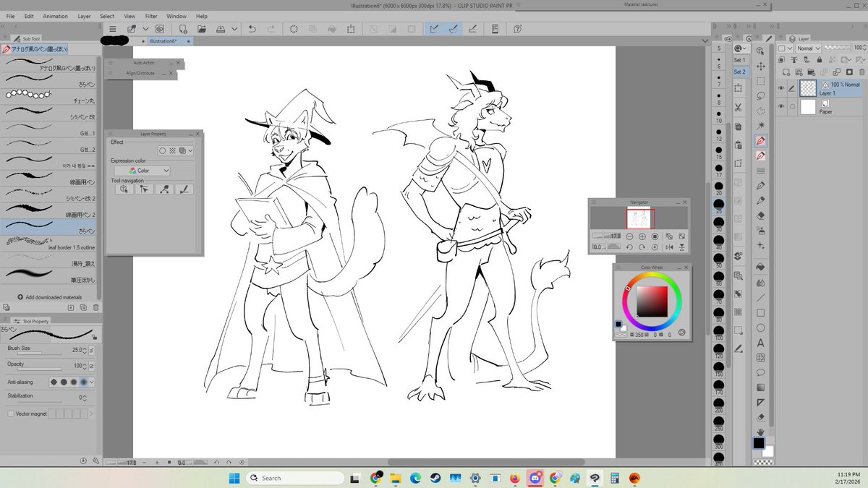Click the Cut scissors icon in quick access
This screenshot has height=488, width=868.
point(738,108)
